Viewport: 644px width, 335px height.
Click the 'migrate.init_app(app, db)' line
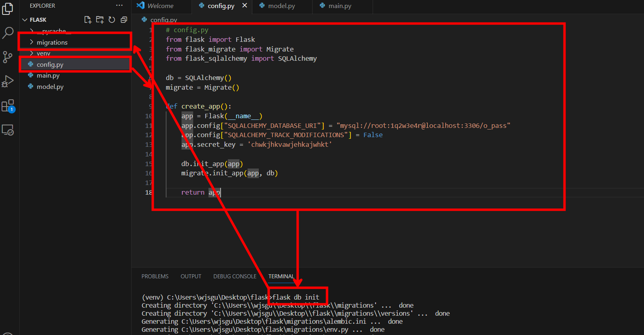pos(229,173)
